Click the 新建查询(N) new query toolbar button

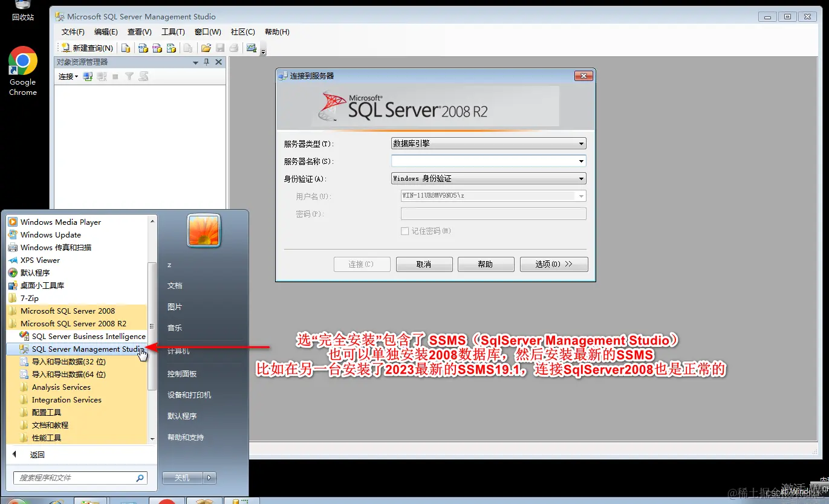point(88,48)
